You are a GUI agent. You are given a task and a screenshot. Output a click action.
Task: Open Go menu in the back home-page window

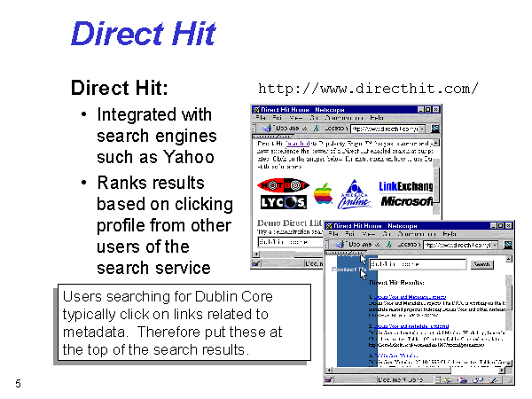point(314,118)
